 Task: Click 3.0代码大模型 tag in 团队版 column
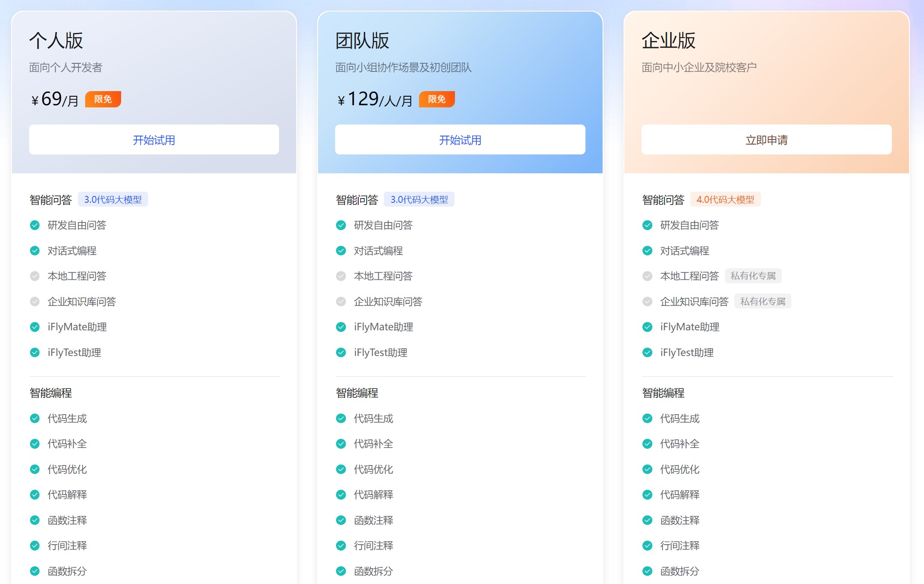[419, 199]
